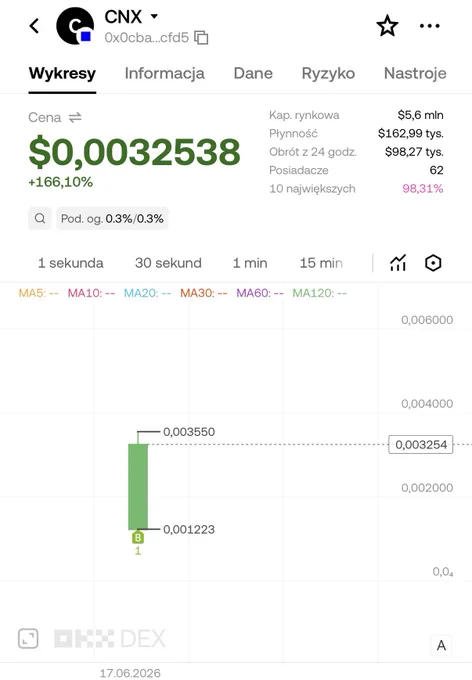472x680 pixels.
Task: Click the 0,002000 axis label
Action: [427, 488]
